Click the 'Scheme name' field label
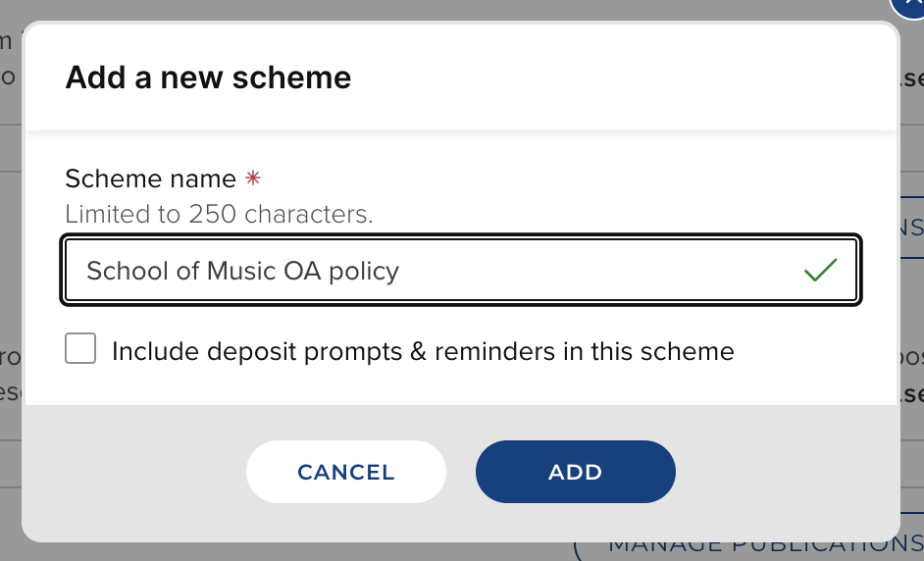Screen dimensions: 924x561 (x=150, y=179)
